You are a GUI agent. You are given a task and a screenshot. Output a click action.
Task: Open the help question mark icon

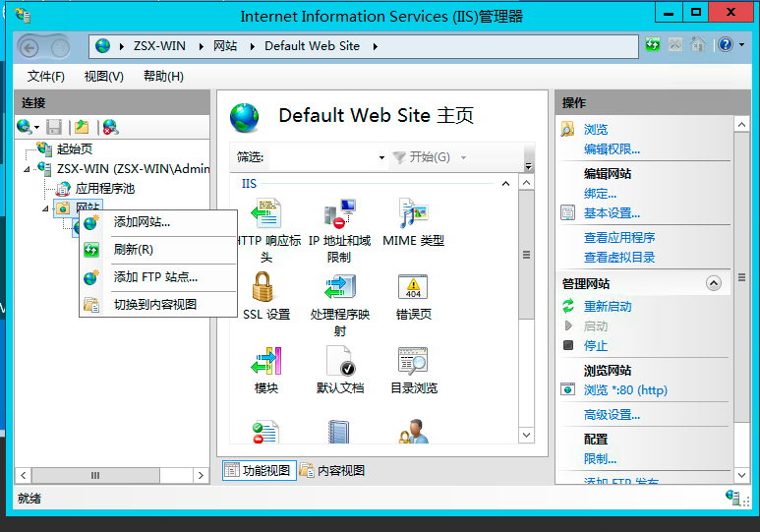(726, 45)
